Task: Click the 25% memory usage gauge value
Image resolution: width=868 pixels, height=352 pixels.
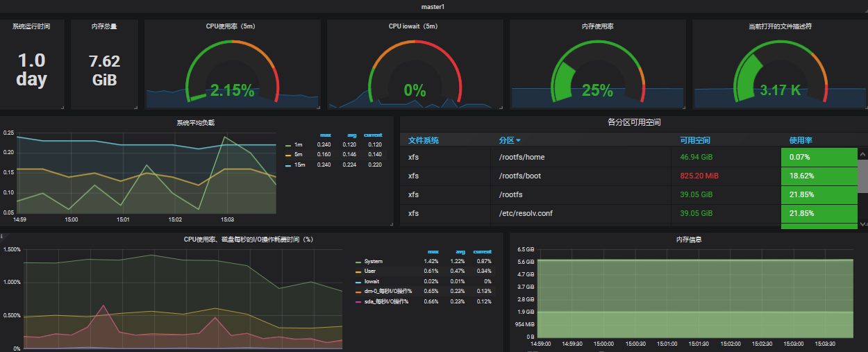Action: click(x=597, y=90)
